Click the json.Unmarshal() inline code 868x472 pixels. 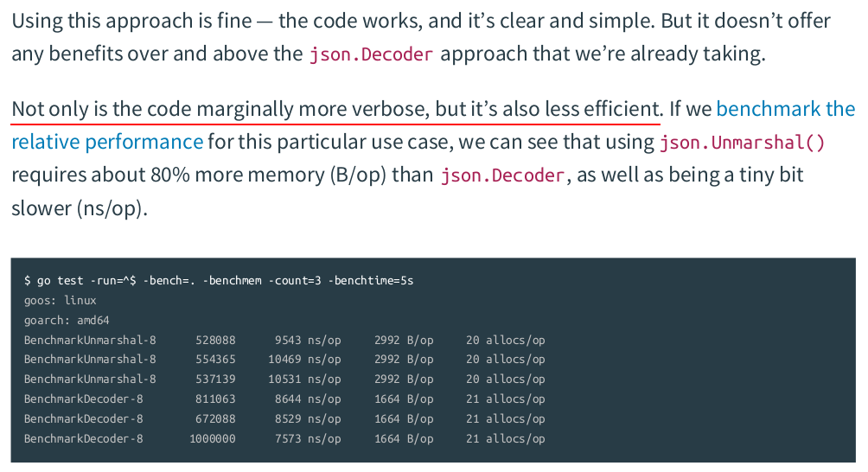742,143
